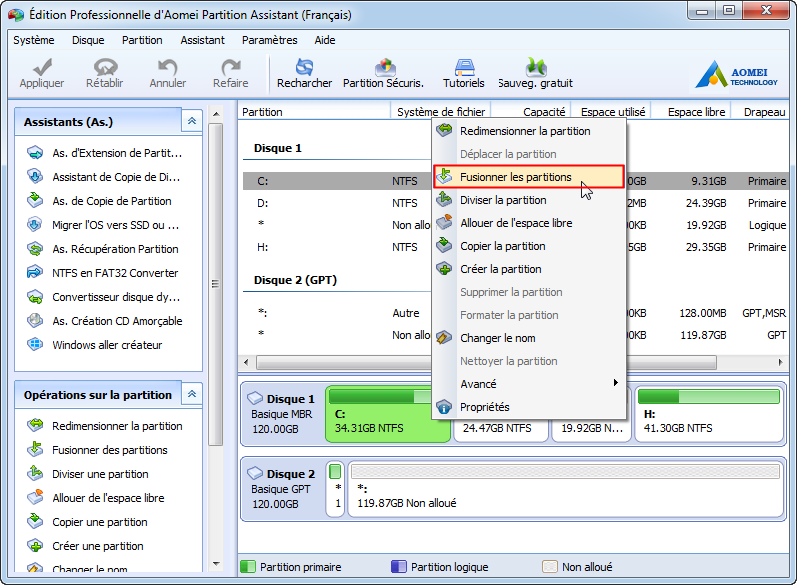Select the Disque 1 Basique MBR label
797x585 pixels.
(x=282, y=414)
